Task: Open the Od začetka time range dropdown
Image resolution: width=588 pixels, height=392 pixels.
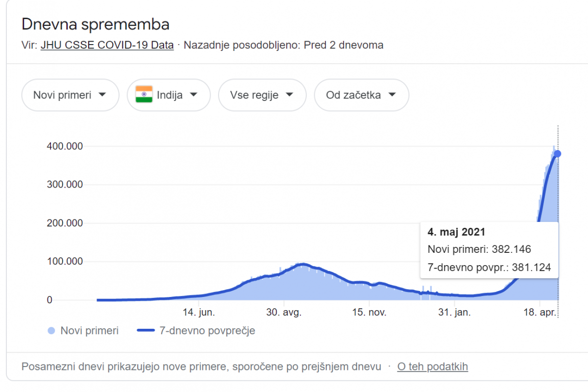Action: 361,95
